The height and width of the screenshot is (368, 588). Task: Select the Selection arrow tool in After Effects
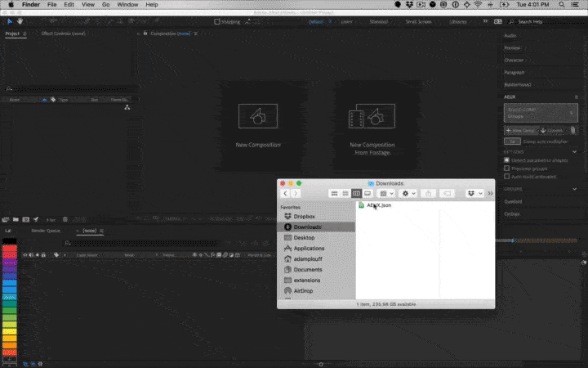point(10,21)
